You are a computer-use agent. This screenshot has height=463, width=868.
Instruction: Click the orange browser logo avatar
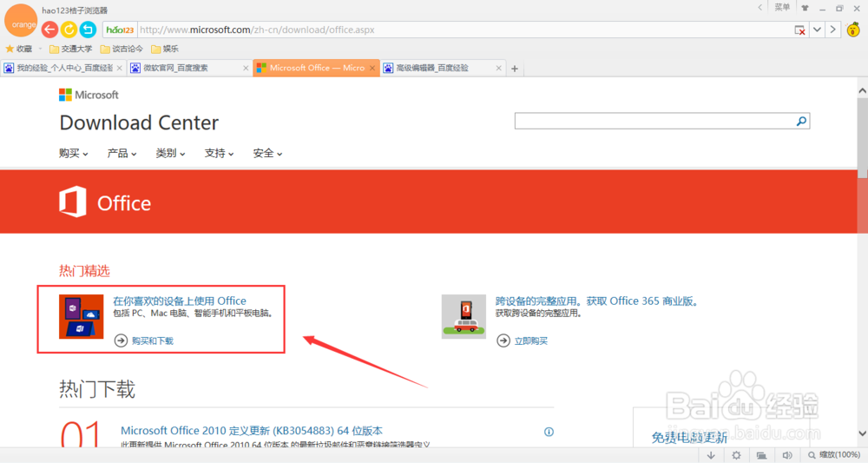pyautogui.click(x=21, y=21)
